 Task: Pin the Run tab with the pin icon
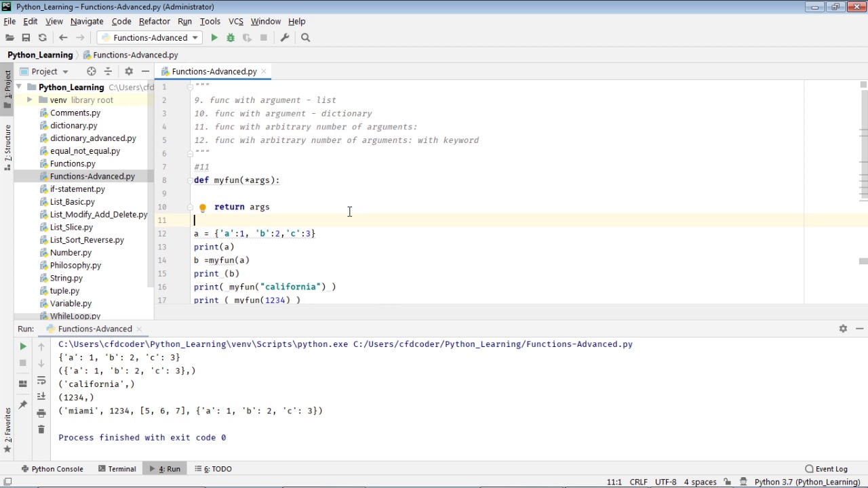point(23,405)
